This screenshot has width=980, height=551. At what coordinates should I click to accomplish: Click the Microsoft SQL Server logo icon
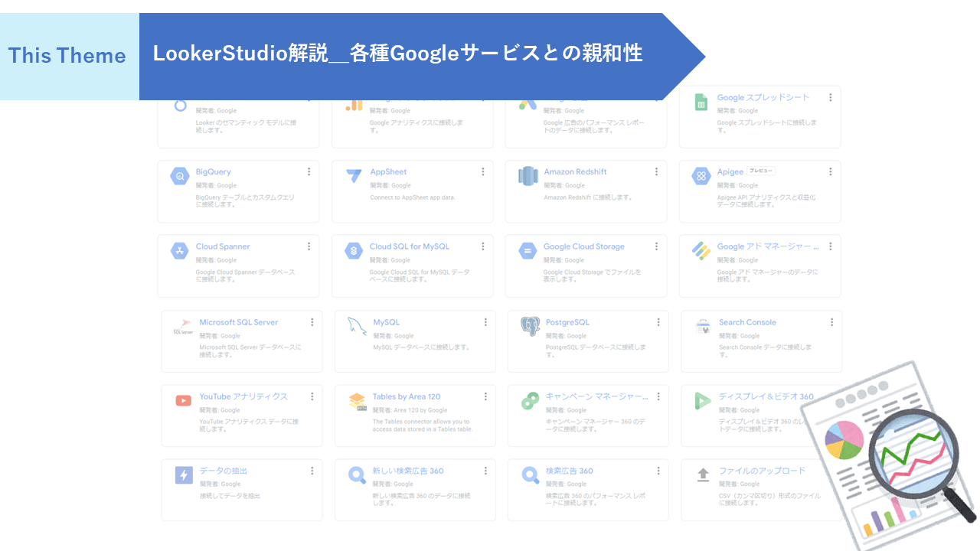pyautogui.click(x=182, y=327)
